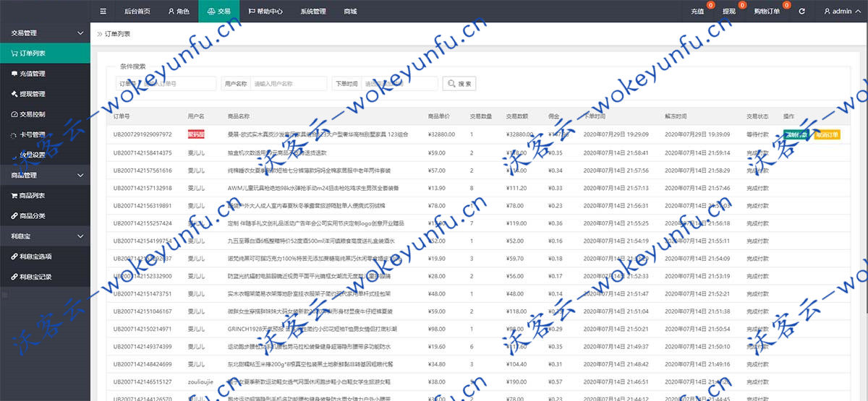868x401 pixels.
Task: Open 商品列表 with the cart icon
Action: [x=45, y=196]
